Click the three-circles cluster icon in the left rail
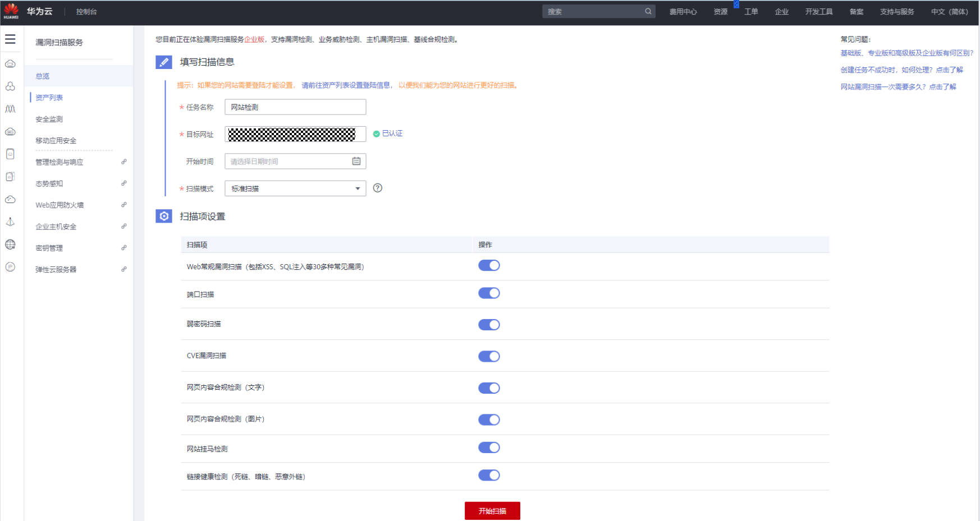 point(10,86)
